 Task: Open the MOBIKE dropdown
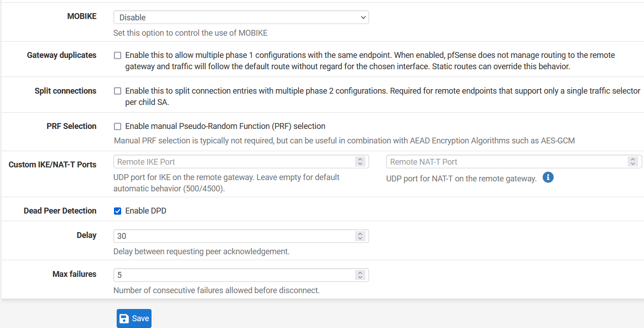(x=241, y=17)
